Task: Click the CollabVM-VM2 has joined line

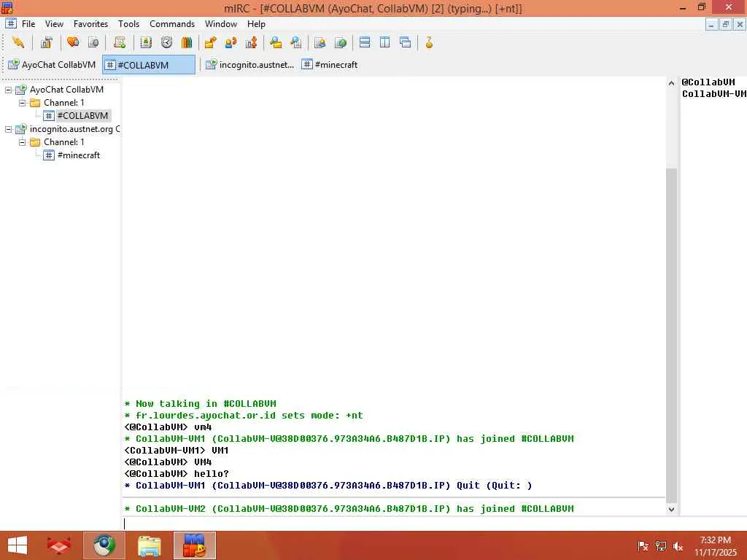Action: tap(349, 508)
